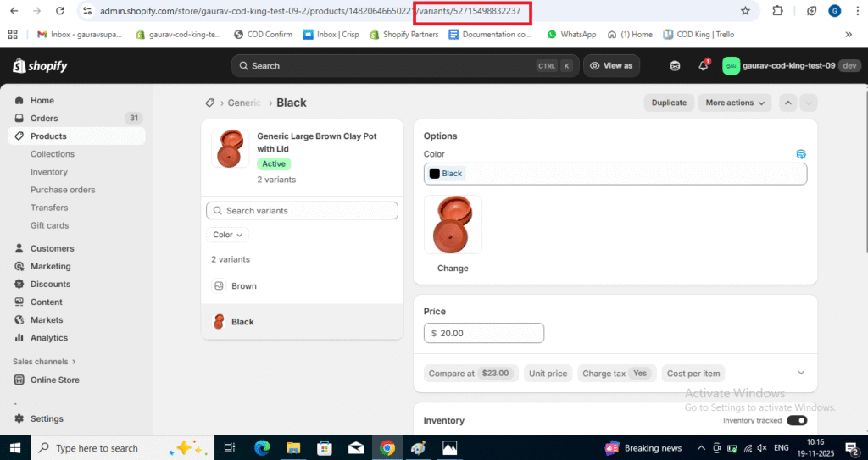Viewport: 868px width, 460px height.
Task: Expand the More actions dropdown
Action: coord(734,103)
